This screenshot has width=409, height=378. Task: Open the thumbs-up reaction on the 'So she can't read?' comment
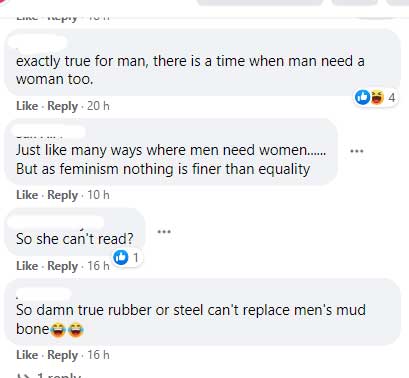(x=121, y=257)
